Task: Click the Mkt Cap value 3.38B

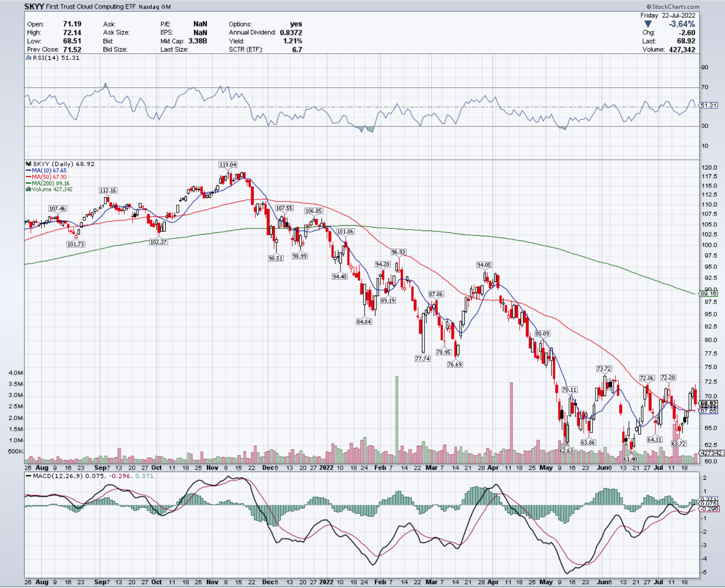Action: (x=197, y=41)
